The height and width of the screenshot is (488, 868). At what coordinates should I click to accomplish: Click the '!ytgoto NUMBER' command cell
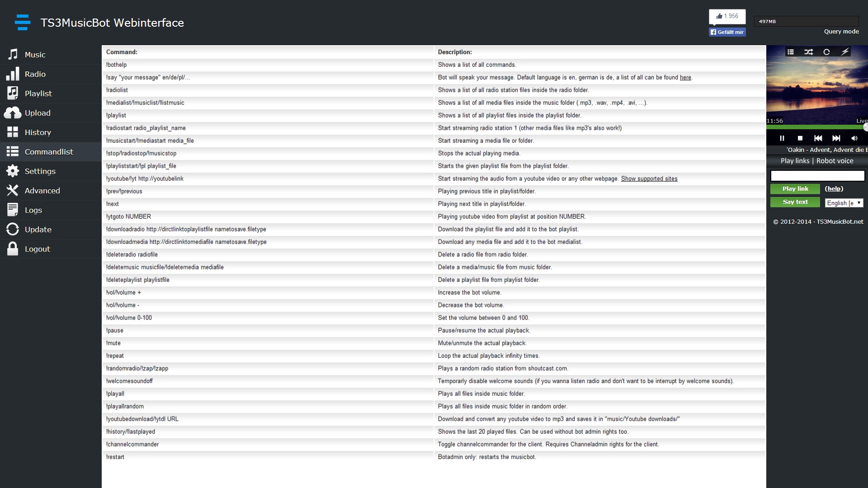tap(268, 217)
